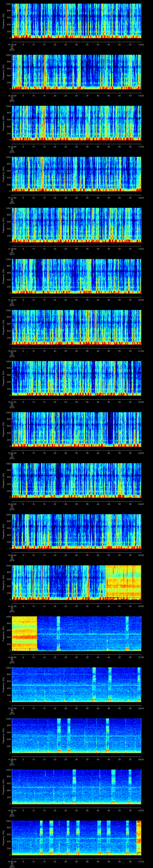
Task: Click the spectrogram panel starting at 14:16:00
Action: (x=76, y=123)
